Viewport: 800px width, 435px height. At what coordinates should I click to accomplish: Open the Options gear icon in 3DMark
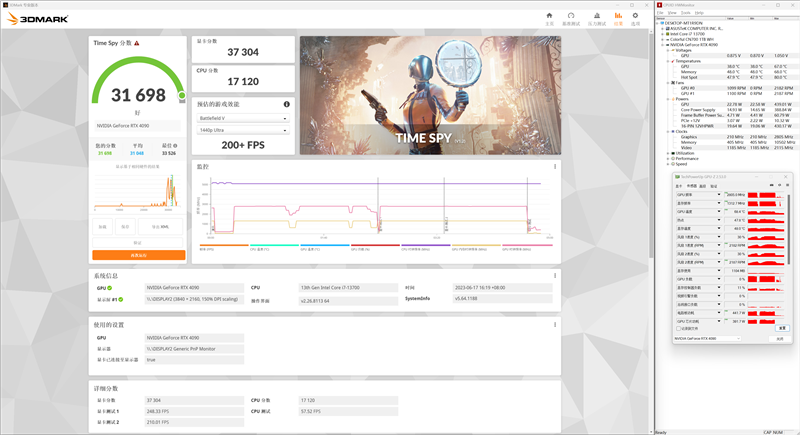click(634, 18)
